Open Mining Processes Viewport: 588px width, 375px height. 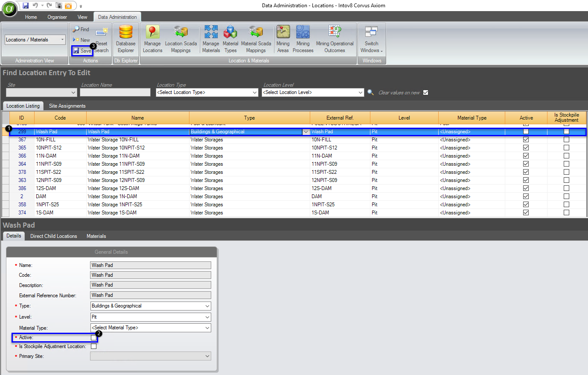tap(303, 39)
